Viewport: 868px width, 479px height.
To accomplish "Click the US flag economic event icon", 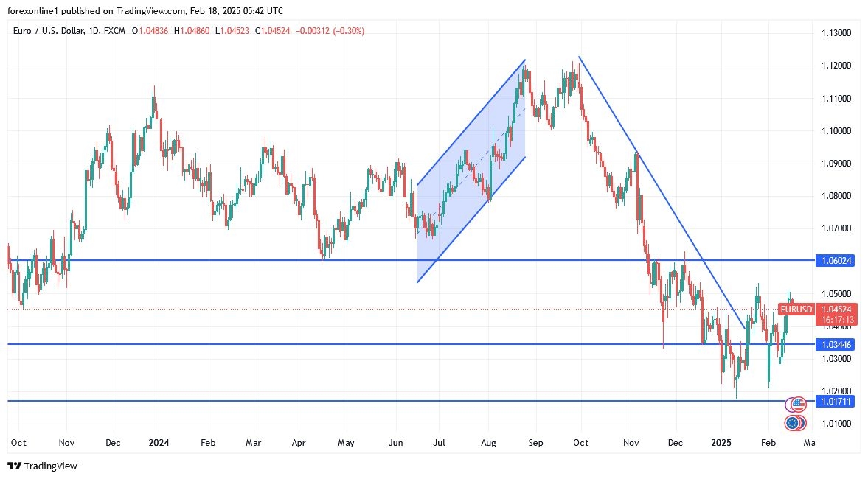I will pyautogui.click(x=798, y=404).
